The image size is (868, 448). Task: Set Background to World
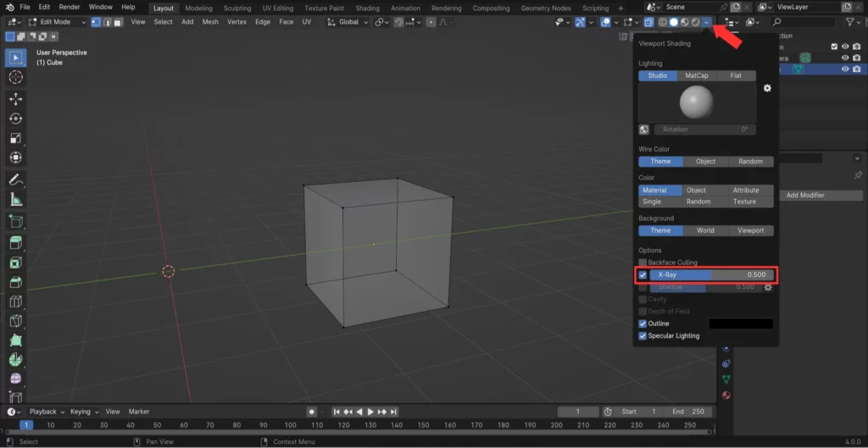(x=705, y=230)
